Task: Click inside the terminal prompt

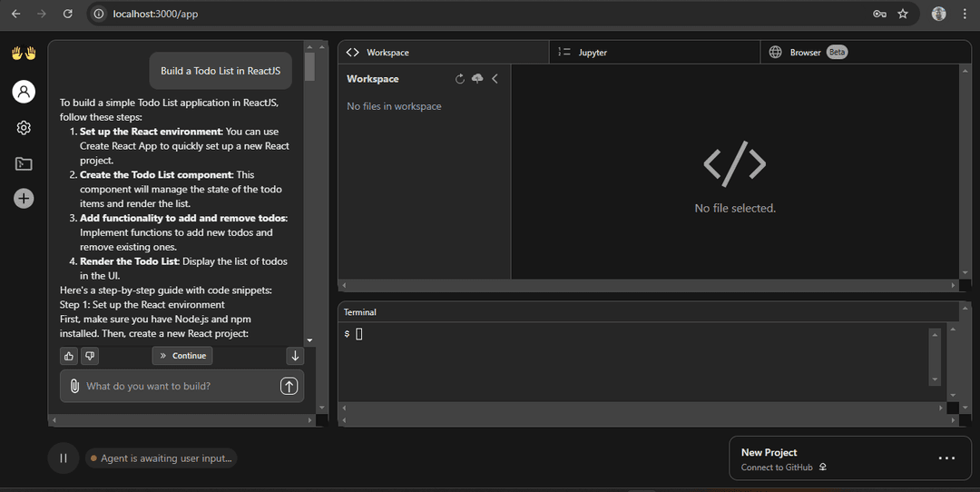Action: [x=358, y=334]
